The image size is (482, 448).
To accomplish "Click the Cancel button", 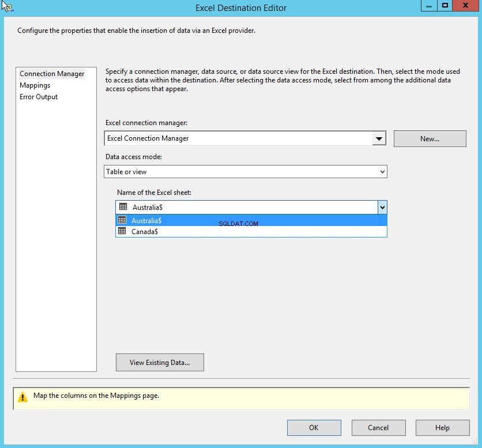I will click(x=378, y=428).
